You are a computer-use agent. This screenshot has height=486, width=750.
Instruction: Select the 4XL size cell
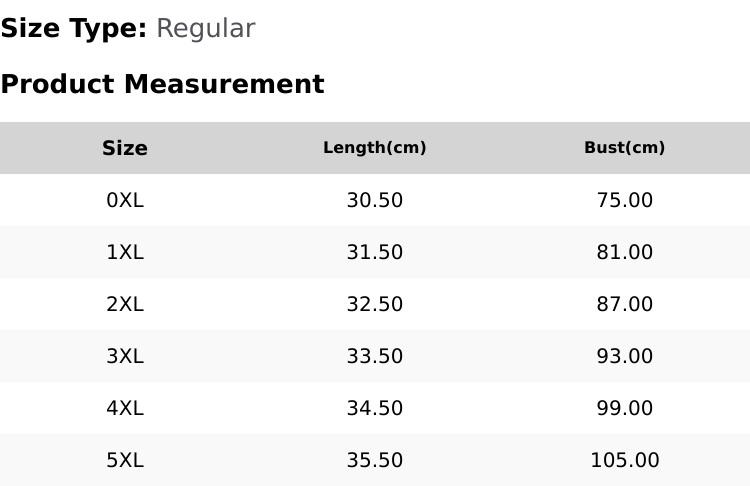pyautogui.click(x=125, y=409)
